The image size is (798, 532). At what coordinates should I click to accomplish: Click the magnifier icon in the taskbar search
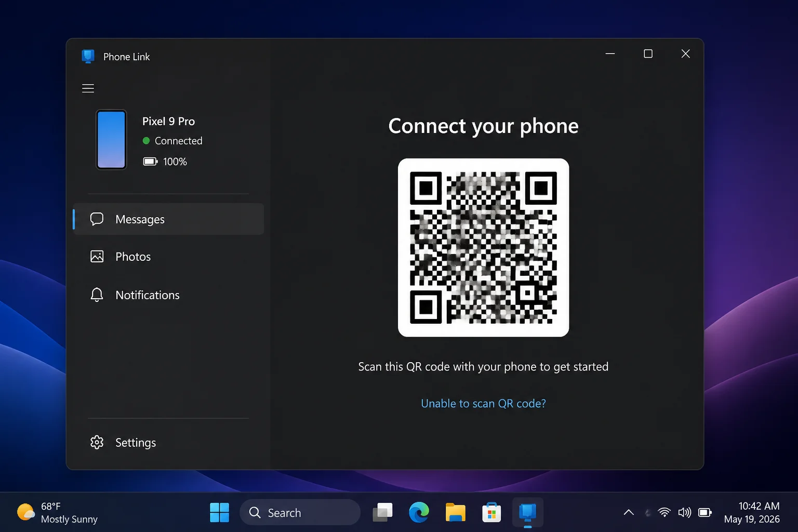click(255, 512)
